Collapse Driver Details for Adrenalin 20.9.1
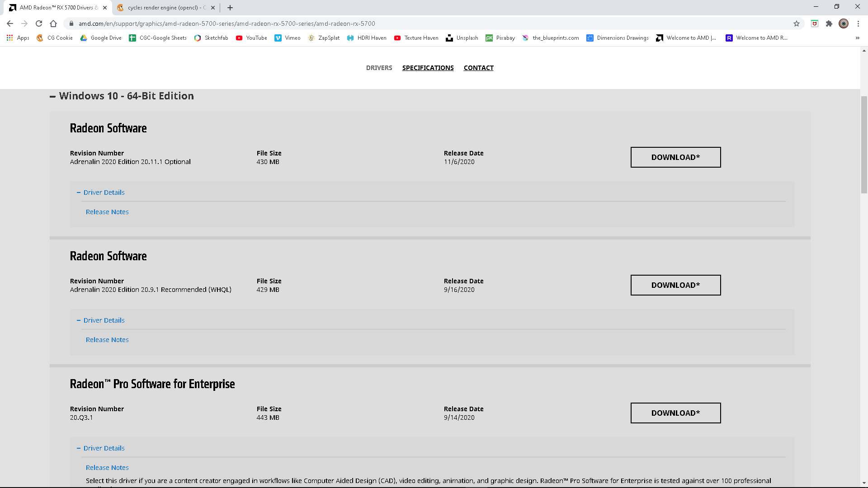This screenshot has width=868, height=488. [x=101, y=320]
